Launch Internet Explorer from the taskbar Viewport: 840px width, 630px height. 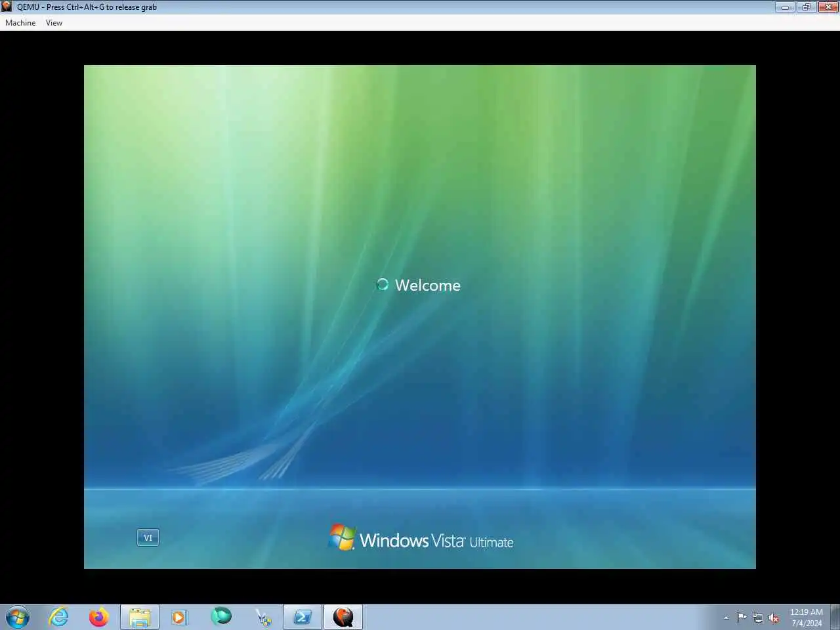click(59, 618)
